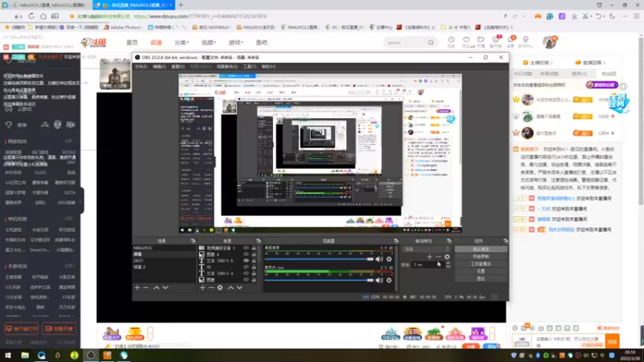The image size is (644, 362).
Task: Open Douyu watch history clock icon
Action: pos(451,39)
